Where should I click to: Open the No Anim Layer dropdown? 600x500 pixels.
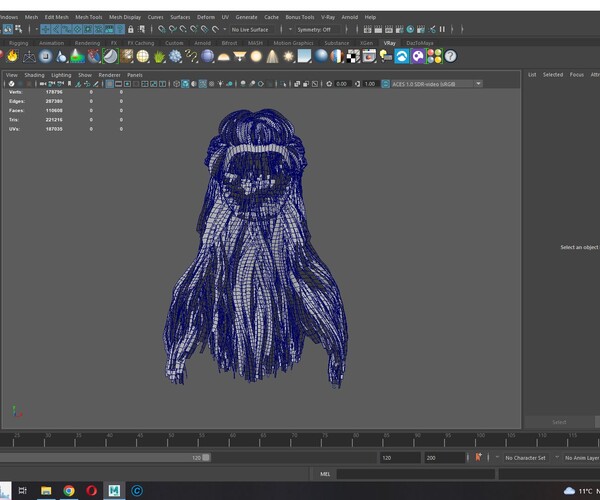[x=581, y=458]
